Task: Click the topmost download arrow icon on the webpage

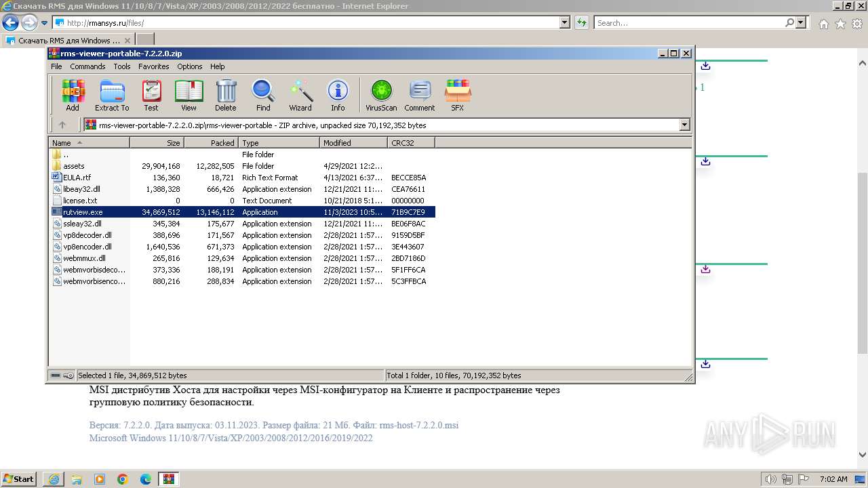Action: [706, 66]
